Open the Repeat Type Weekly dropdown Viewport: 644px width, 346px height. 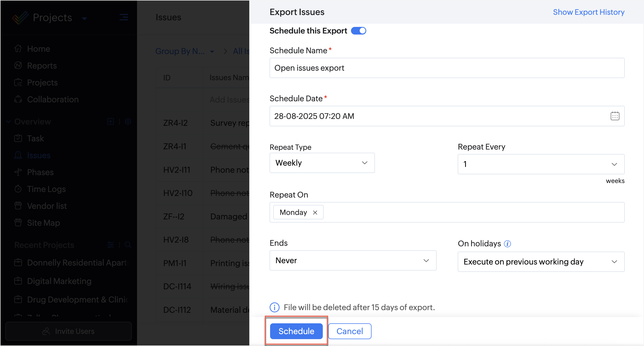pos(322,163)
